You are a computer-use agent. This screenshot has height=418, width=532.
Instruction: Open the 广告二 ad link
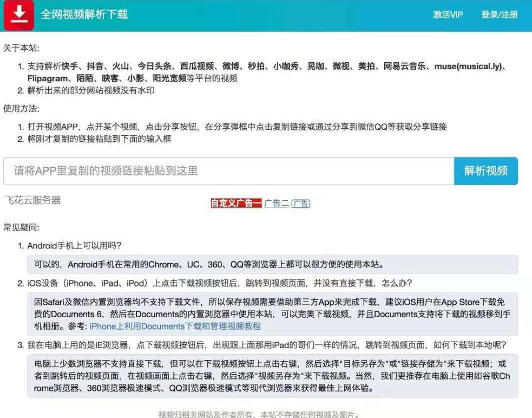277,203
